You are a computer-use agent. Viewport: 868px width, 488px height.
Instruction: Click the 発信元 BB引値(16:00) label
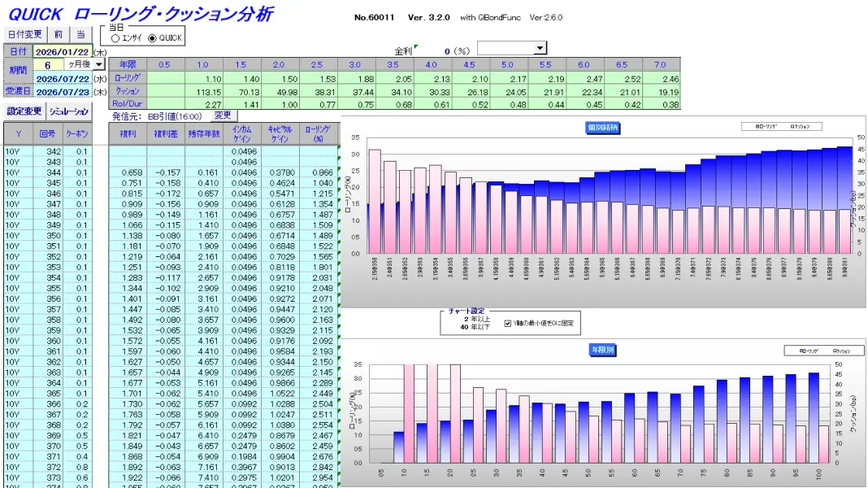[157, 116]
